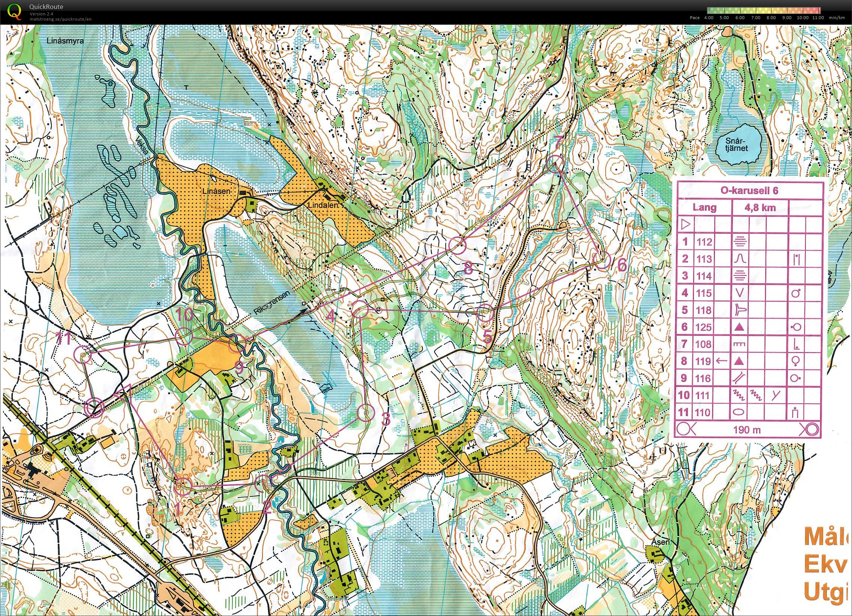Select control circle 1 on the map
This screenshot has height=616, width=852.
tap(184, 487)
